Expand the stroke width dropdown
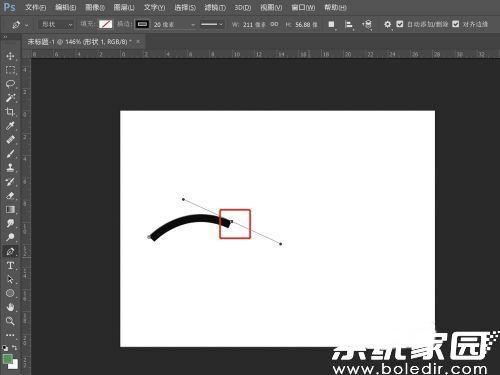The height and width of the screenshot is (375, 500). [x=193, y=25]
